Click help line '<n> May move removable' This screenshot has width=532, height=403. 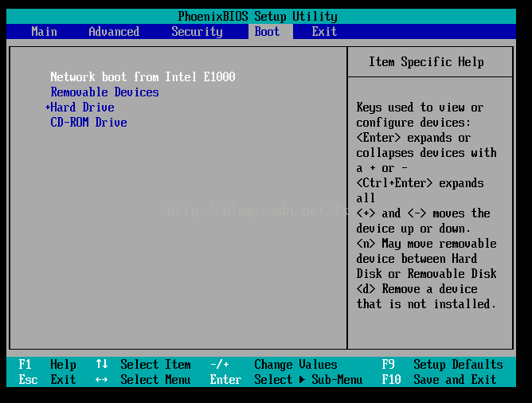(426, 244)
